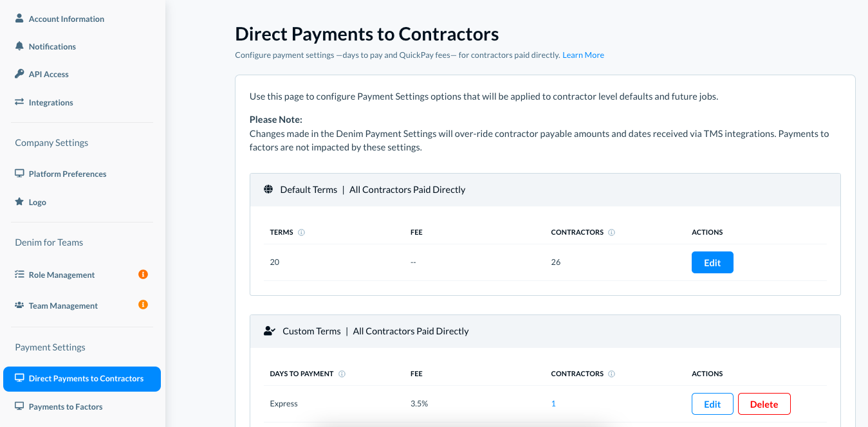Open Account Information settings
This screenshot has height=427, width=868.
[x=66, y=19]
